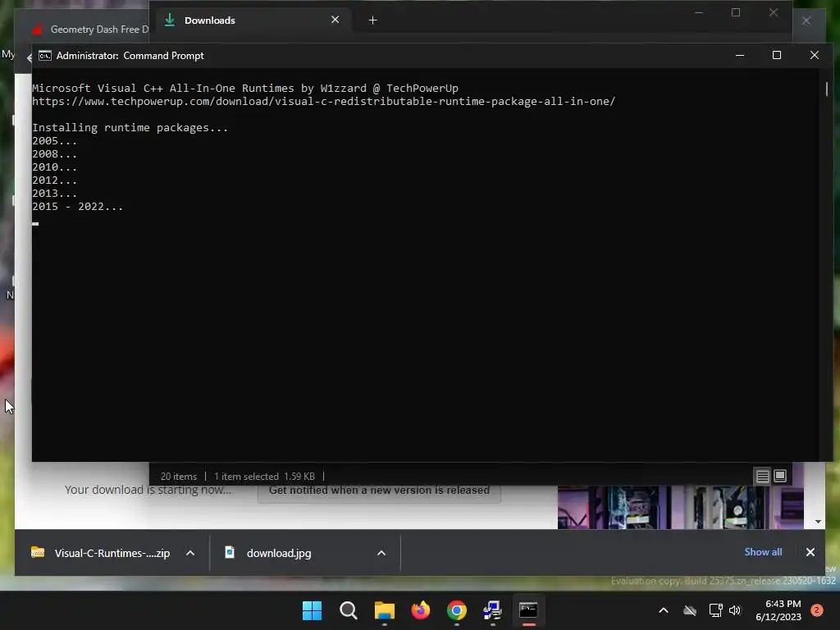Open Google Chrome from taskbar

456,610
